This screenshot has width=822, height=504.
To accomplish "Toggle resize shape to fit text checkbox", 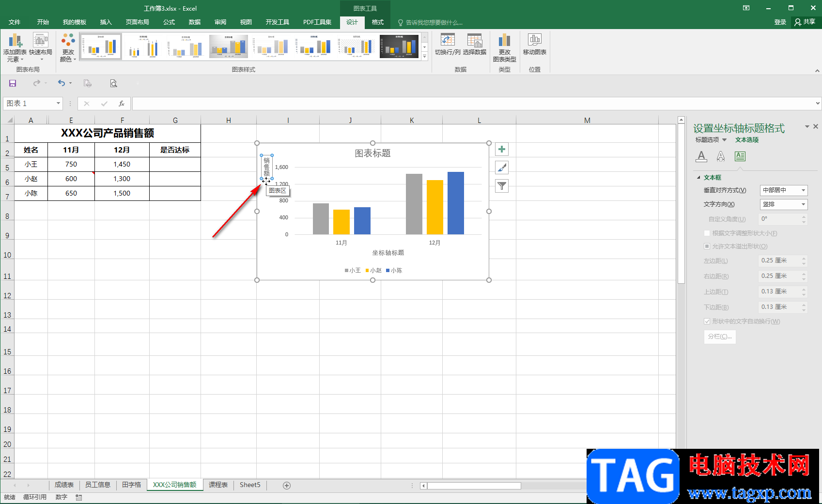I will (x=707, y=233).
